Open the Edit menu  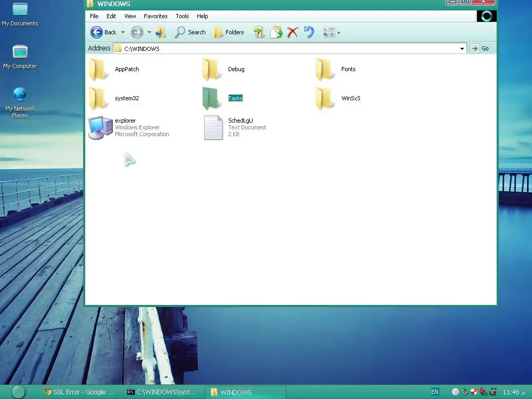tap(111, 16)
